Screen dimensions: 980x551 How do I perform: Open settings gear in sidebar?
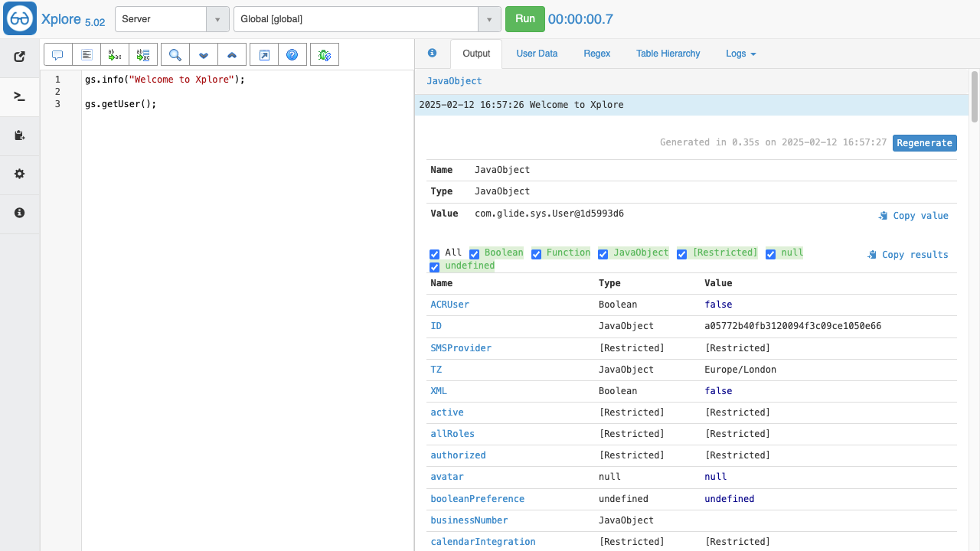tap(20, 174)
